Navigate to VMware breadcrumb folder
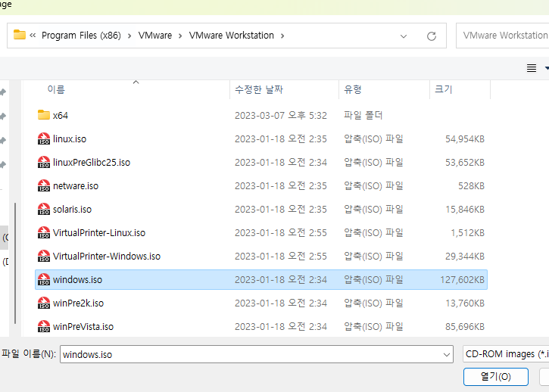 (155, 36)
